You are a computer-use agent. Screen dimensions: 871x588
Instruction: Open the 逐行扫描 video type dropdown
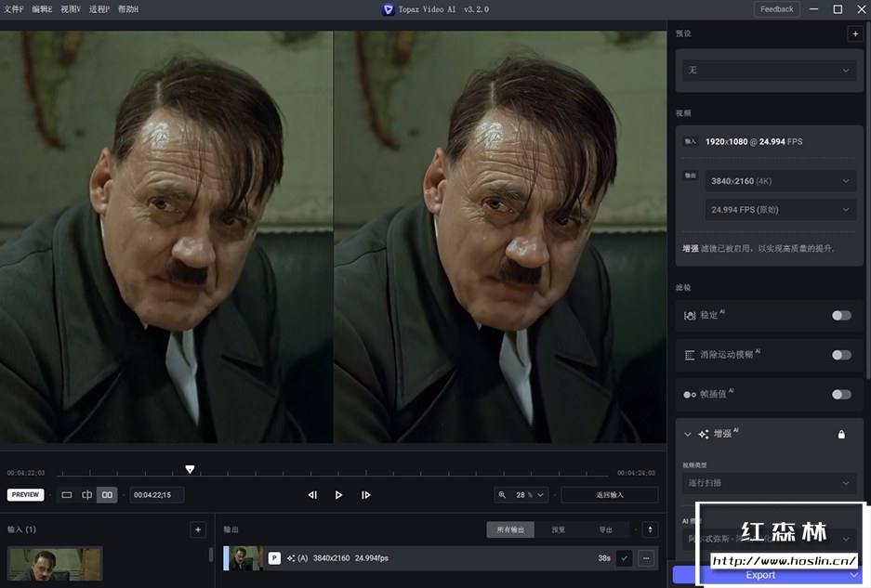[769, 483]
